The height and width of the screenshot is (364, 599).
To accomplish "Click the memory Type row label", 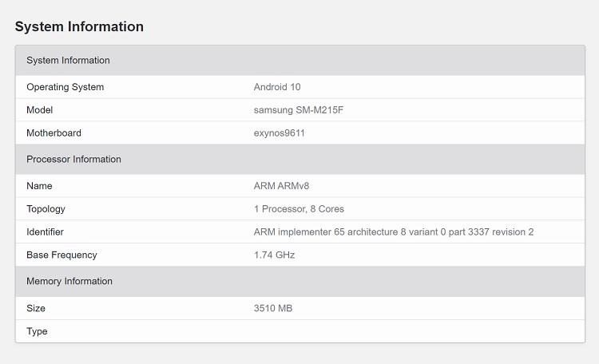I will pyautogui.click(x=37, y=331).
